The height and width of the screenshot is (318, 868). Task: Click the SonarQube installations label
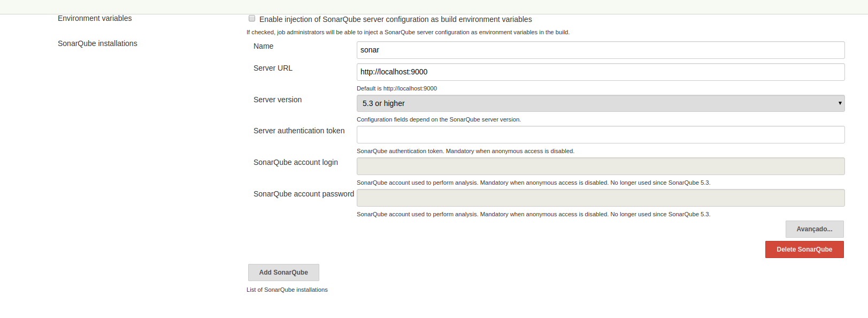click(x=97, y=43)
